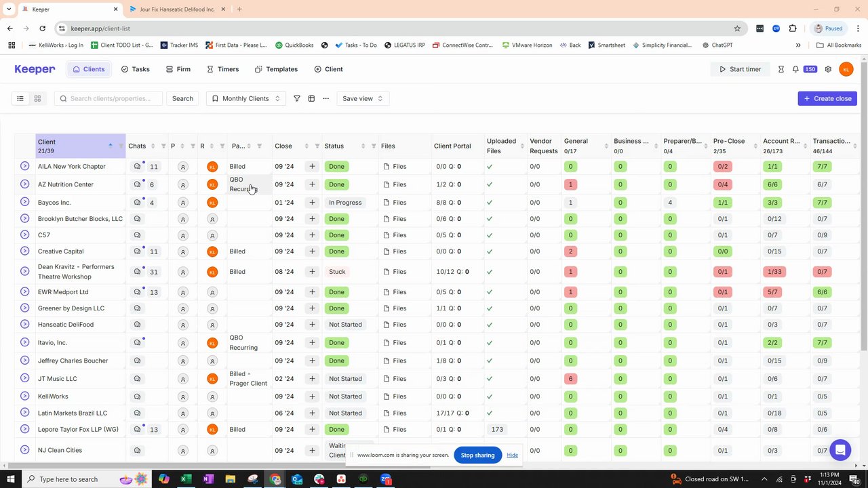Open the chat icon for Creative Capital
The width and height of the screenshot is (868, 488).
[x=138, y=251]
